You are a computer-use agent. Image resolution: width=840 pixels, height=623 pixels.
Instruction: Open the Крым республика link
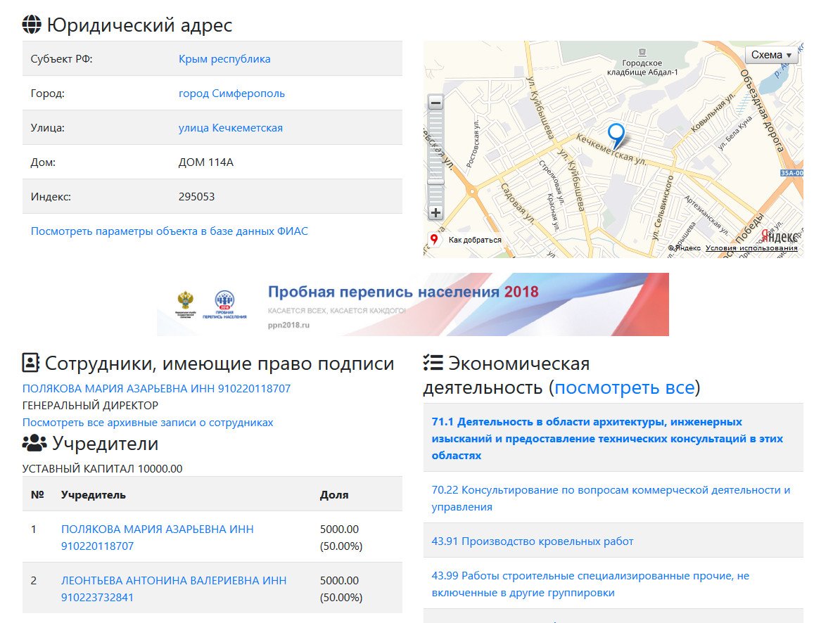pyautogui.click(x=224, y=59)
